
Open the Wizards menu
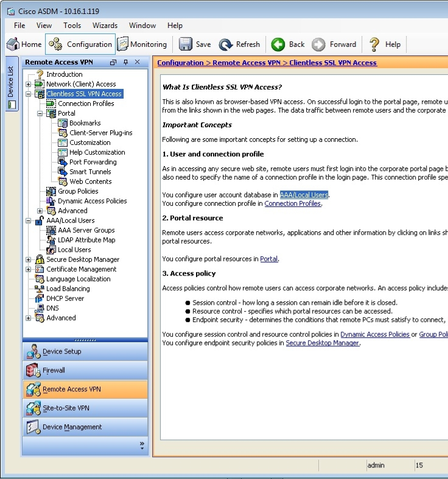coord(105,26)
